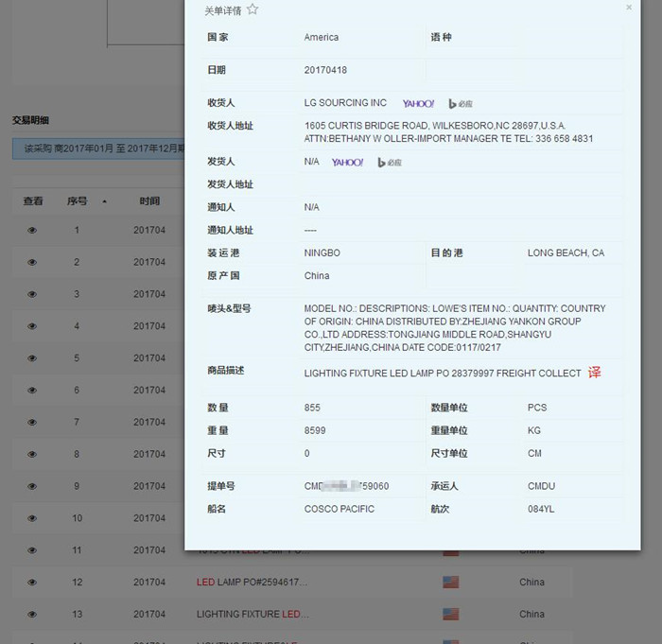This screenshot has width=662, height=644.
Task: Click US flag icon in row 12
Action: 450,583
